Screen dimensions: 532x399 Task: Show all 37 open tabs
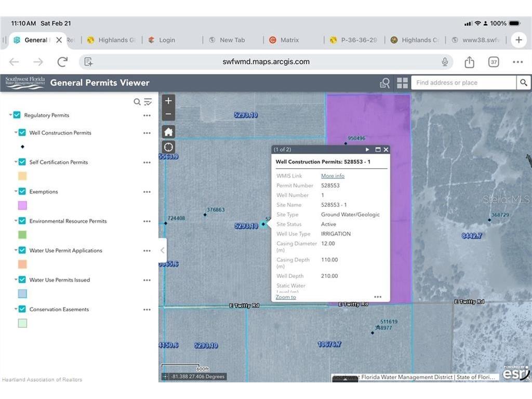(x=494, y=62)
